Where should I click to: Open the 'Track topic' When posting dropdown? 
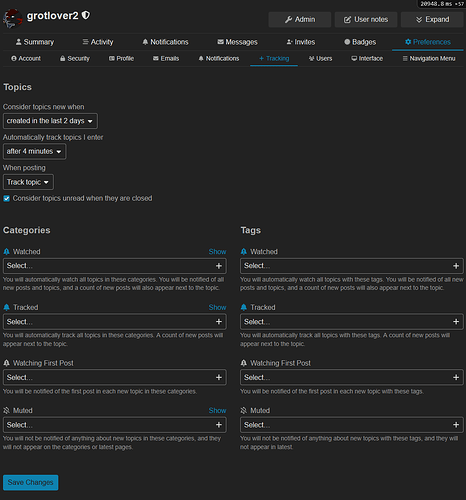coord(28,182)
